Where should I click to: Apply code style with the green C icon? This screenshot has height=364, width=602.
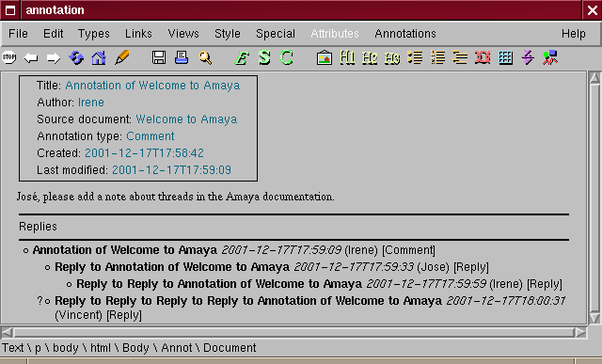click(286, 58)
